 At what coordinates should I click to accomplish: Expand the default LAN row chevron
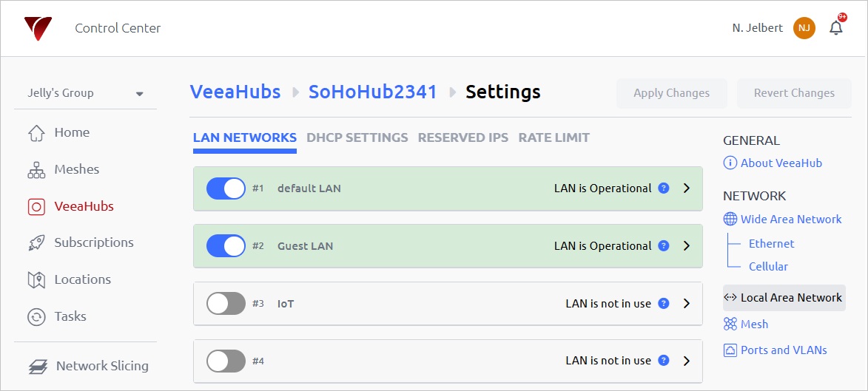point(687,188)
